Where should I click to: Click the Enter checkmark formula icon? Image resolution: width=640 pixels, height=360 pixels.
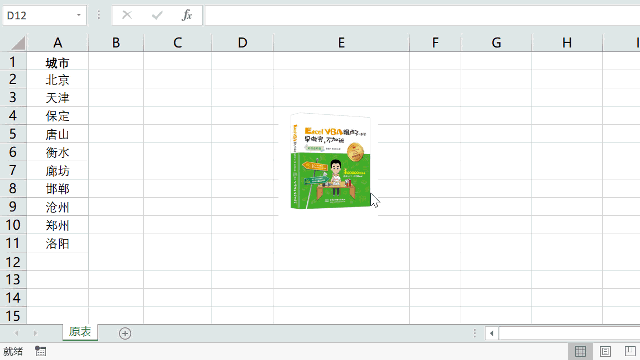tap(157, 16)
